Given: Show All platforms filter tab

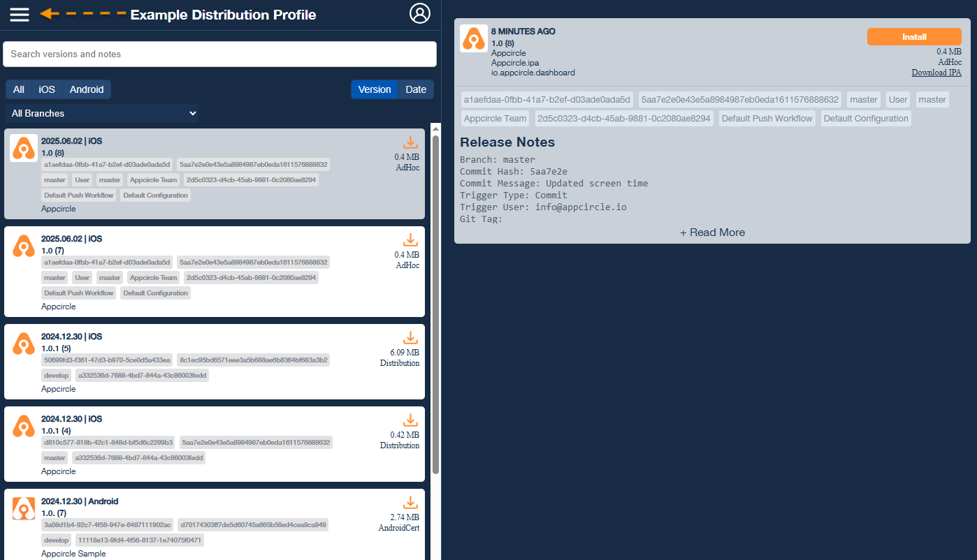Looking at the screenshot, I should pyautogui.click(x=19, y=89).
